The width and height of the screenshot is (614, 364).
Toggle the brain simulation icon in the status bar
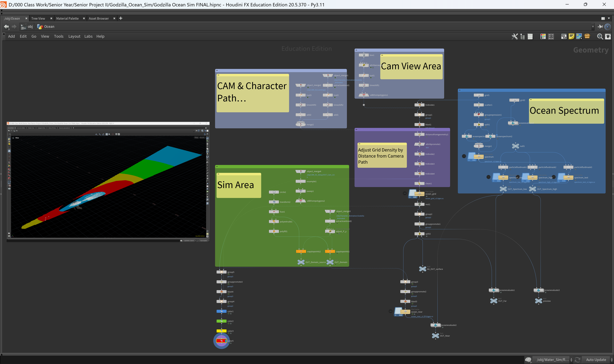click(x=528, y=360)
